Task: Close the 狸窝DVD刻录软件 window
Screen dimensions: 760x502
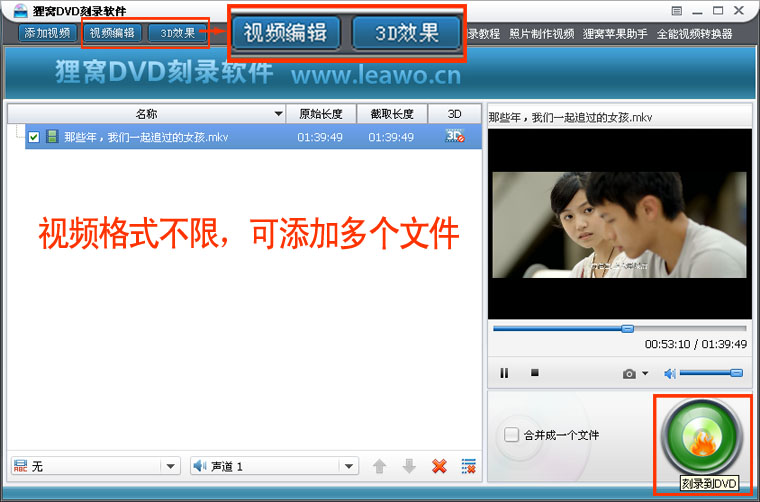Action: click(739, 10)
